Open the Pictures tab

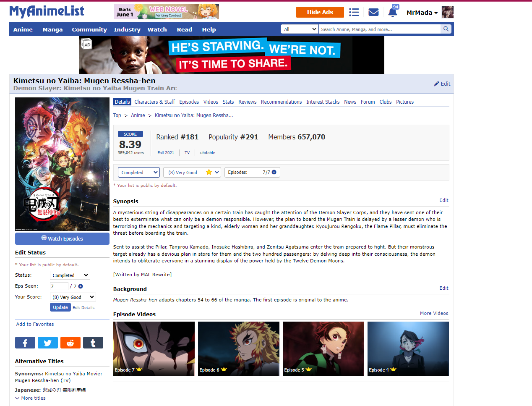(x=405, y=102)
